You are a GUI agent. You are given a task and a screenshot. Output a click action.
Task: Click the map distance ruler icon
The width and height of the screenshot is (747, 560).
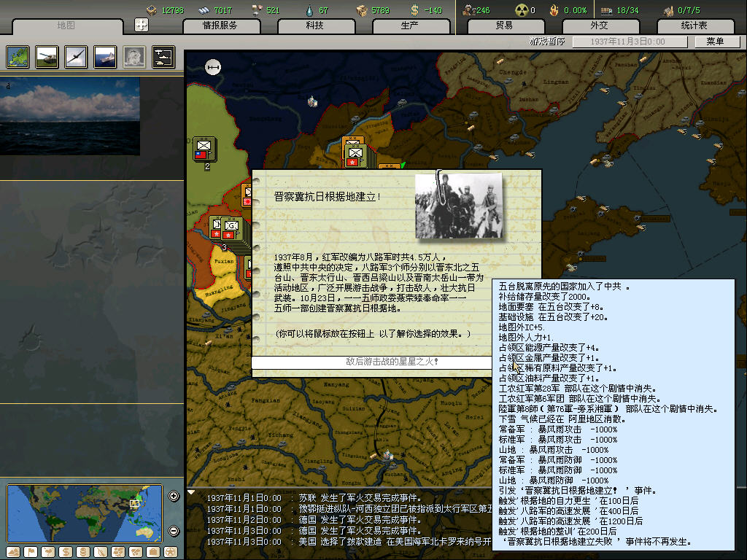(x=213, y=68)
